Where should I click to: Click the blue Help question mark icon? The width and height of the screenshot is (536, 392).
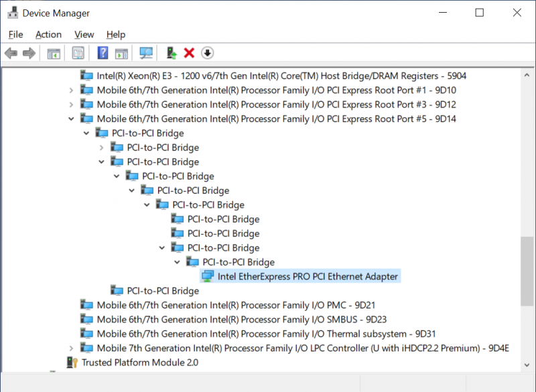pos(103,53)
